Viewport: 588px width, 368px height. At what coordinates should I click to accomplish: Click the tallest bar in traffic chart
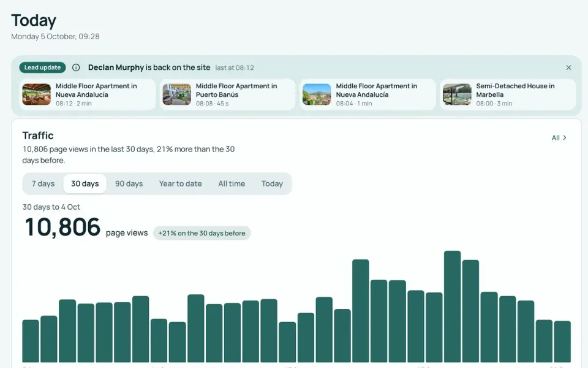[x=452, y=307]
